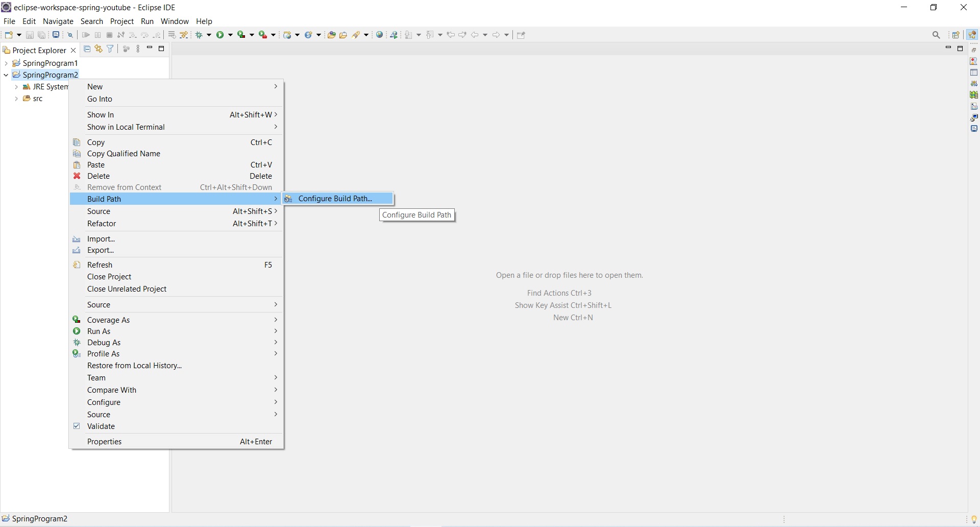Toggle Focus on Active Task icon
980x527 pixels.
tap(126, 49)
